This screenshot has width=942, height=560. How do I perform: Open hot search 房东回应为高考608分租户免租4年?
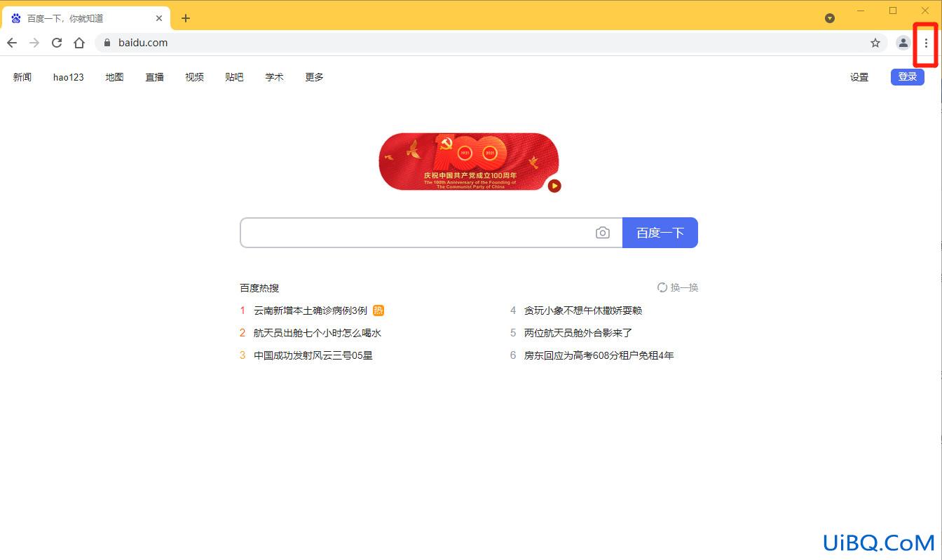599,355
